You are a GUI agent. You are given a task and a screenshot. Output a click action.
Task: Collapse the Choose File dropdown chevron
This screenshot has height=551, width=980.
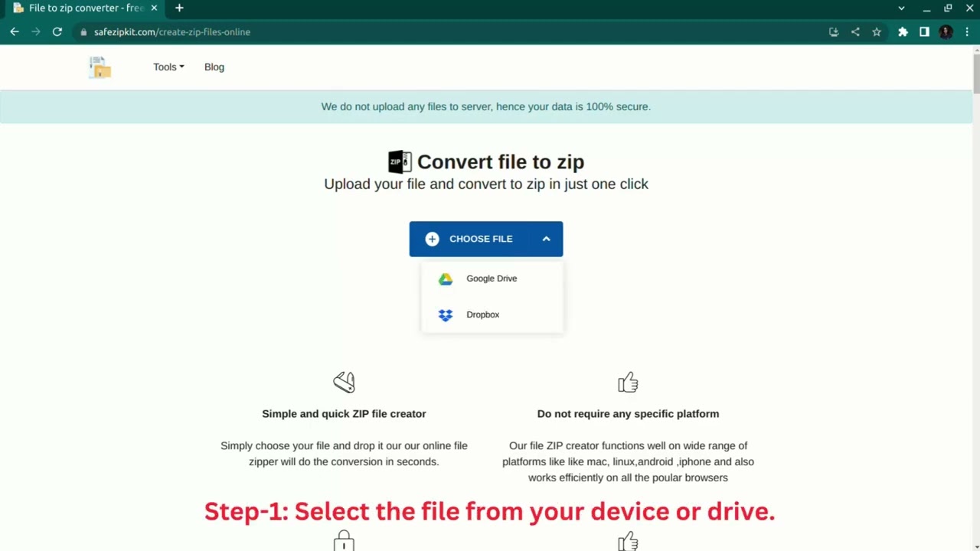546,239
